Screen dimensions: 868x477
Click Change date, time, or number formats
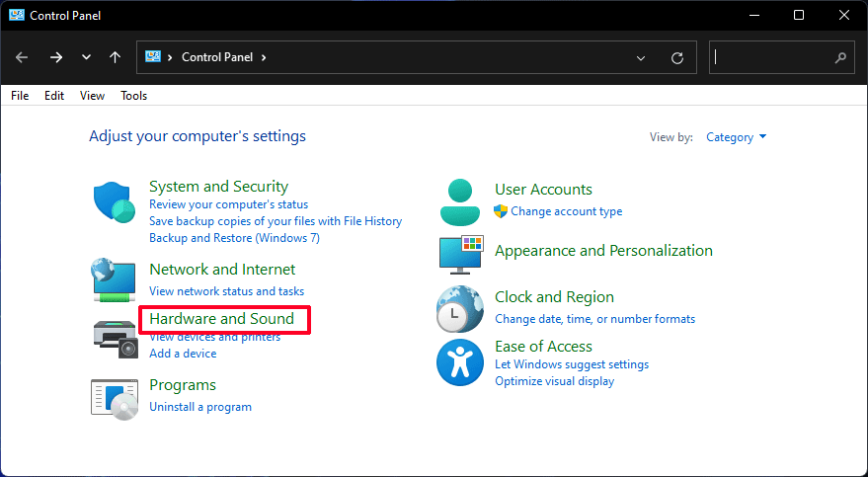pos(595,319)
